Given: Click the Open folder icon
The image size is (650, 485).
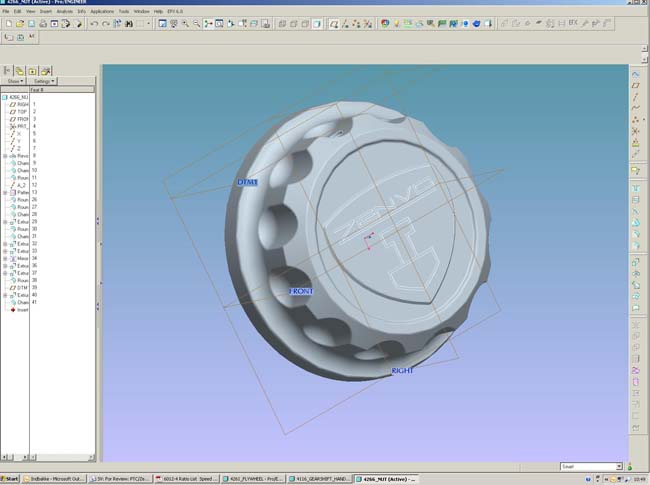Looking at the screenshot, I should [20, 24].
